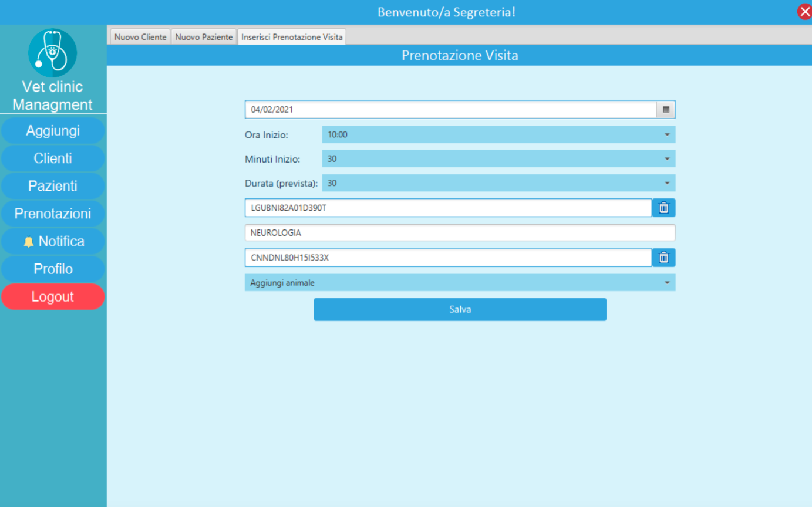Click the trash icon next to LGUBNI82A01D390T
The width and height of the screenshot is (812, 507).
click(664, 207)
